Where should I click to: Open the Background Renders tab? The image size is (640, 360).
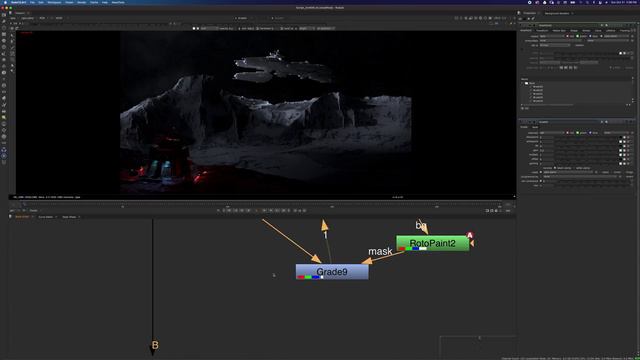click(x=557, y=13)
